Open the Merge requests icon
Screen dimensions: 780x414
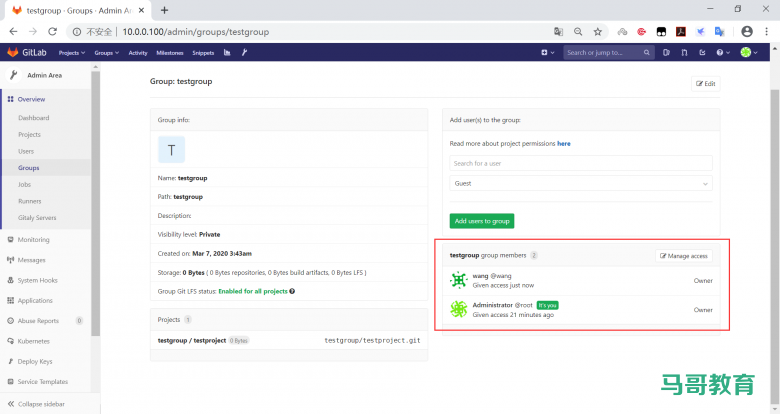pyautogui.click(x=684, y=52)
